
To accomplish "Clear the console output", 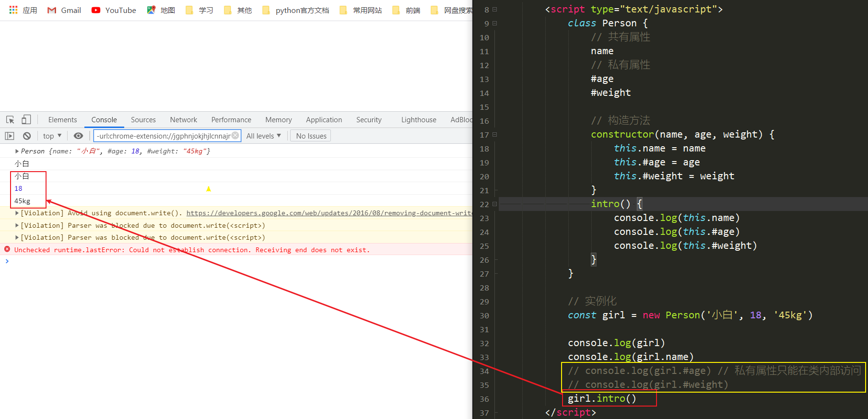I will point(27,136).
